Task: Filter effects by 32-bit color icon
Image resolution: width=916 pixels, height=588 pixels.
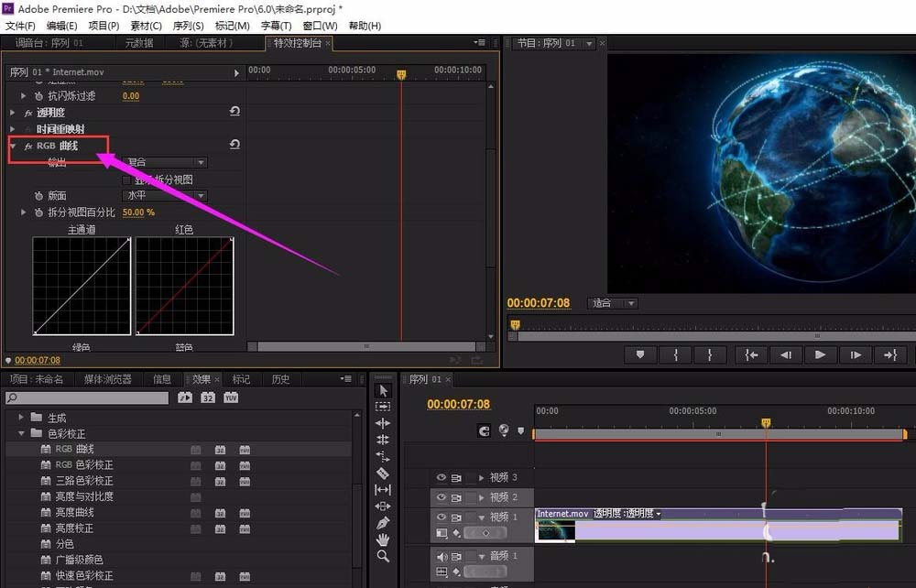Action: pyautogui.click(x=208, y=397)
